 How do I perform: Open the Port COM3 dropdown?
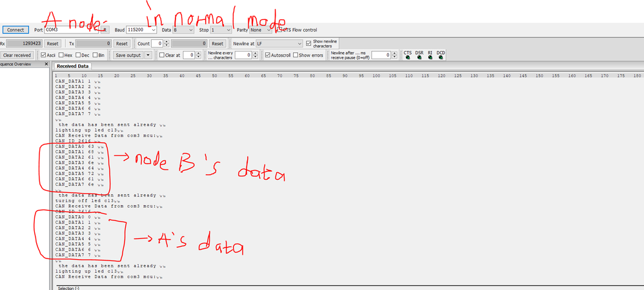click(x=72, y=30)
